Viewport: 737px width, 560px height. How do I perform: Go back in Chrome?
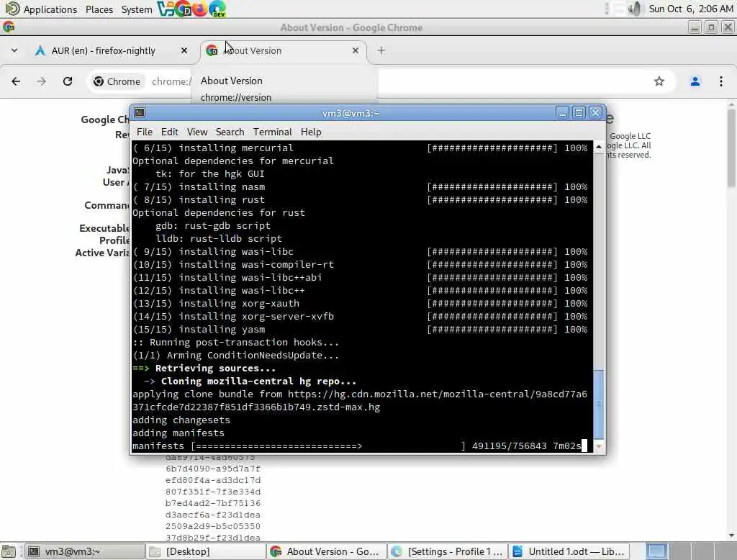(16, 81)
